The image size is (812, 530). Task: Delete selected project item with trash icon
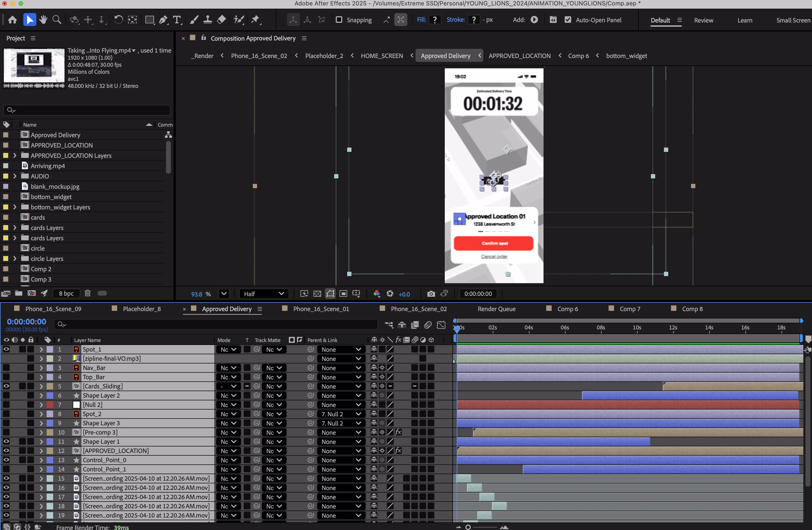click(x=87, y=293)
